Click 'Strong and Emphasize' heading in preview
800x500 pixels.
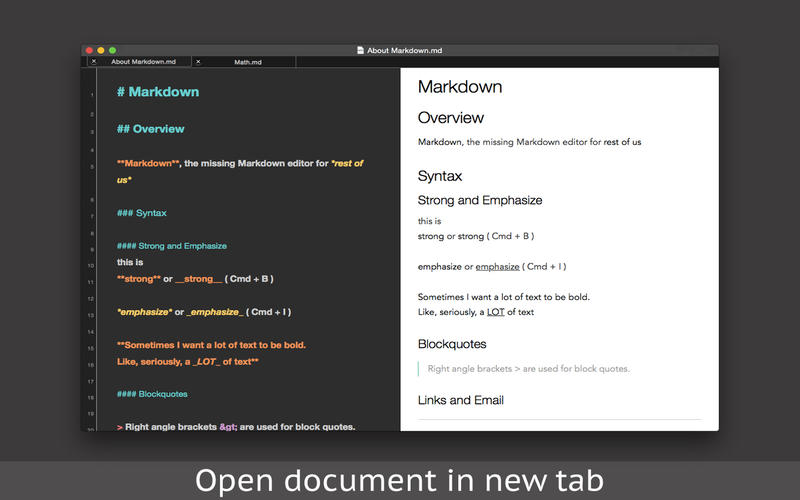[480, 200]
